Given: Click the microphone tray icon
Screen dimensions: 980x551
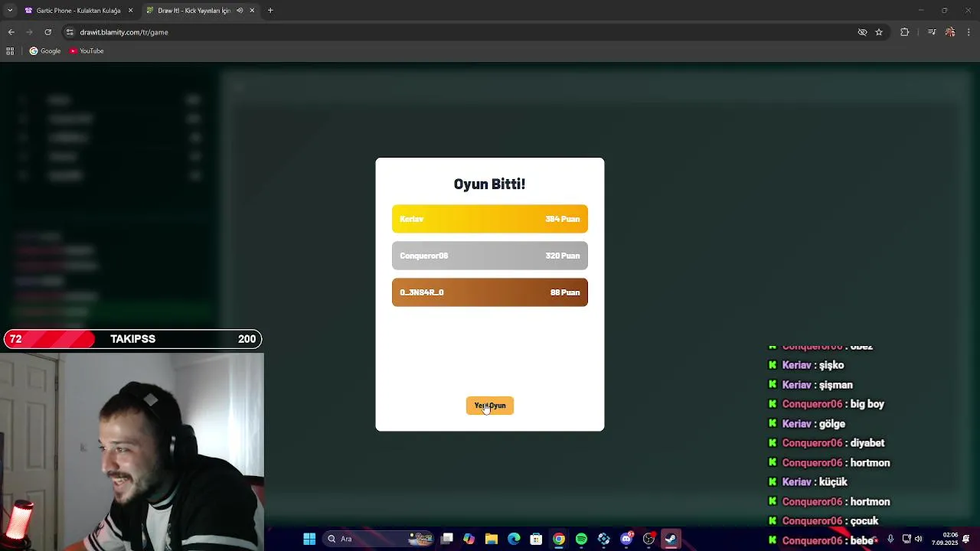Looking at the screenshot, I should click(x=890, y=539).
